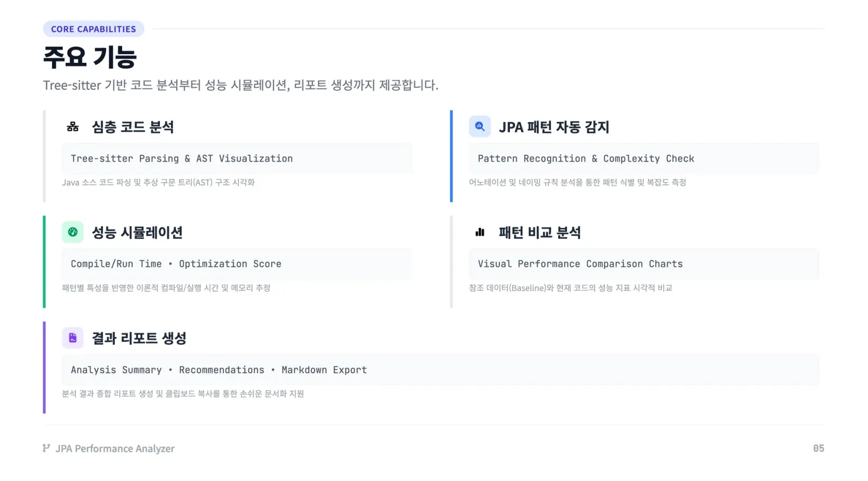Screen dimensions: 868x481
Task: Click the JPA 패턴 자동 감지 card title
Action: (x=554, y=127)
